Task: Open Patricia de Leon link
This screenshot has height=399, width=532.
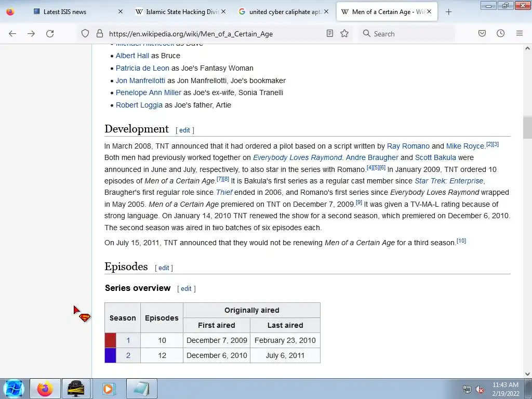Action: [142, 68]
